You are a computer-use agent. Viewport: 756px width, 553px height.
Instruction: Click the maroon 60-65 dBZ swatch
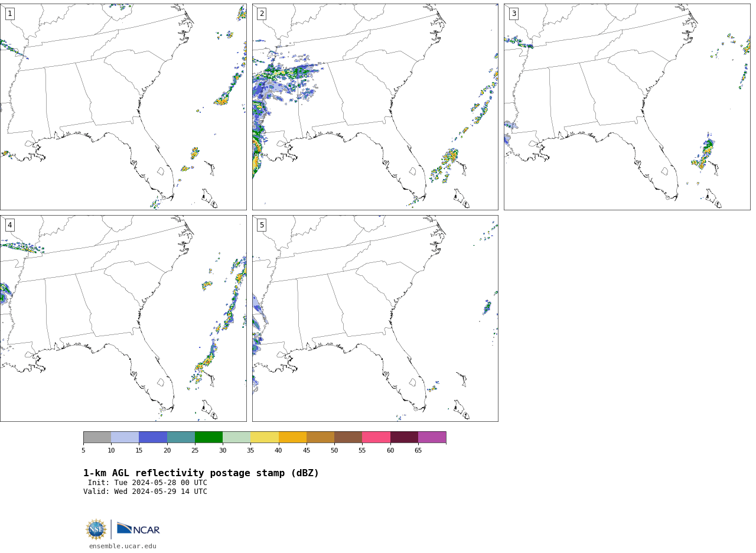404,437
